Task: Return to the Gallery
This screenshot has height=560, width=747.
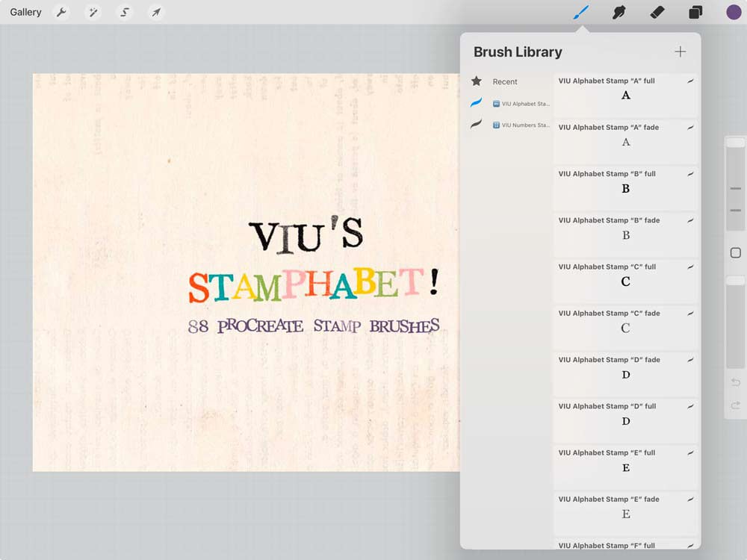Action: point(25,12)
